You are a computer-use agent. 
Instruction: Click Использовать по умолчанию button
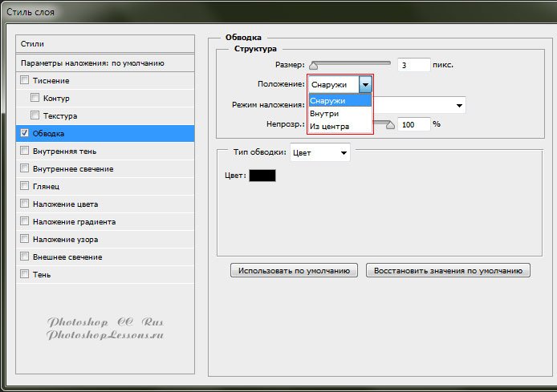click(x=294, y=271)
